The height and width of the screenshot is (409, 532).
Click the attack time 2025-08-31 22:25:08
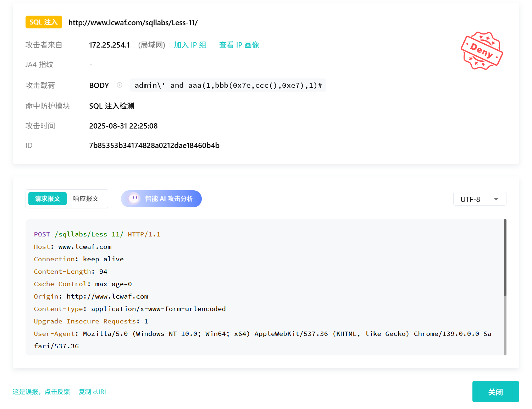pyautogui.click(x=123, y=126)
